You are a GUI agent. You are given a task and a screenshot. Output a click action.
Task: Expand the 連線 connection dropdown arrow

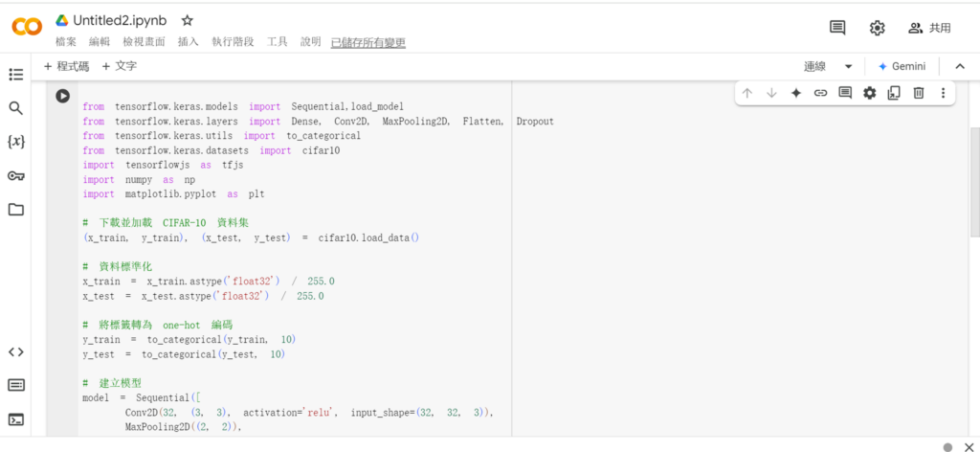coord(848,66)
